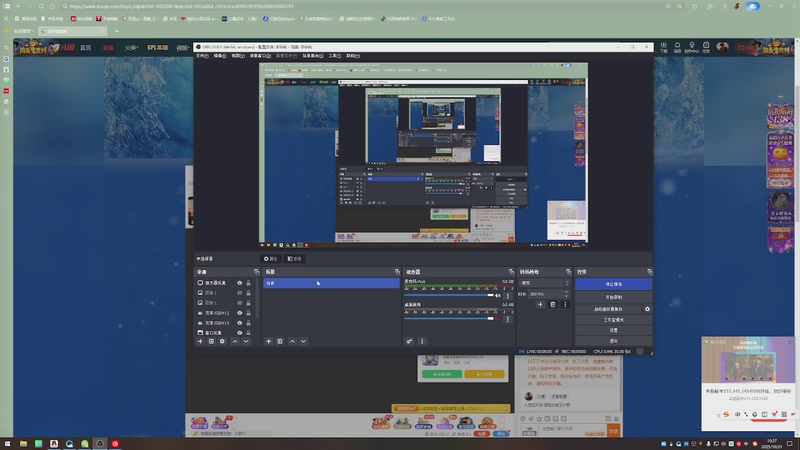The height and width of the screenshot is (450, 800).
Task: Click 属性 button above Sources panel
Action: (270, 259)
